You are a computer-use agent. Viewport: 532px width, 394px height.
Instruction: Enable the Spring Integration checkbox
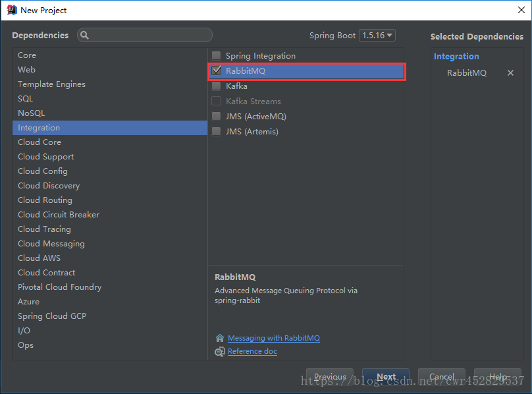click(x=216, y=55)
